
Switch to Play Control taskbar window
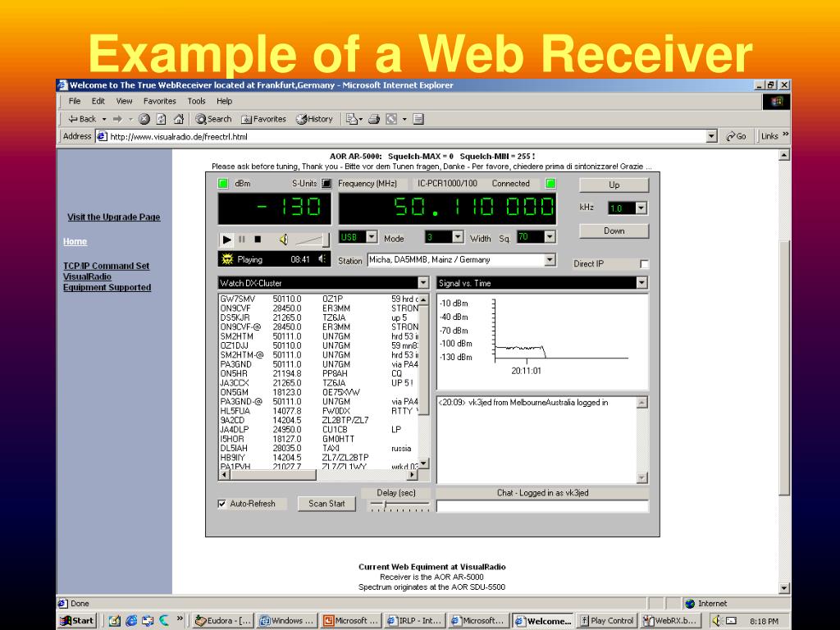[608, 620]
